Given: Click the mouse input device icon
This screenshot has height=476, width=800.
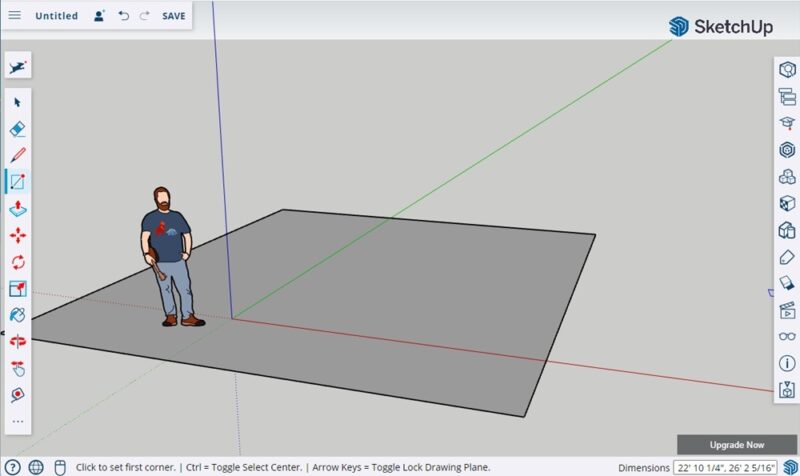Looking at the screenshot, I should [60, 467].
